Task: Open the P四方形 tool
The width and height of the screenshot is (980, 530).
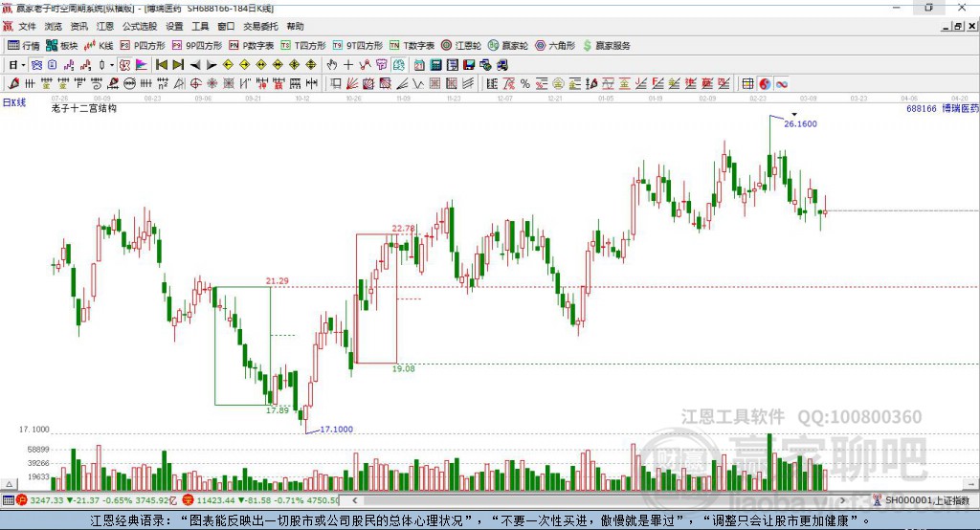Action: (143, 46)
